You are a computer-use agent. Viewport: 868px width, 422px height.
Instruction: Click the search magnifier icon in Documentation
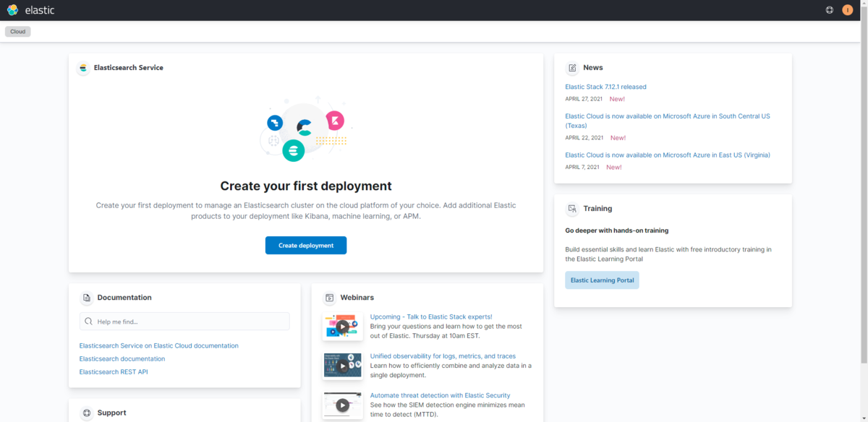(88, 322)
